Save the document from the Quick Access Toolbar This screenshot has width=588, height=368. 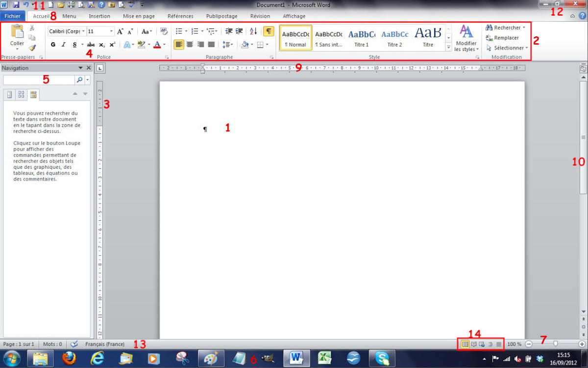click(x=16, y=4)
